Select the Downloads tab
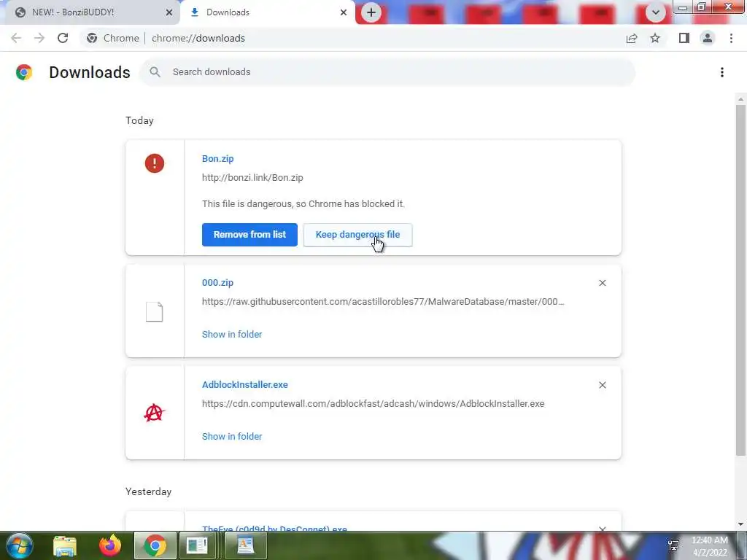747x560 pixels. (268, 12)
